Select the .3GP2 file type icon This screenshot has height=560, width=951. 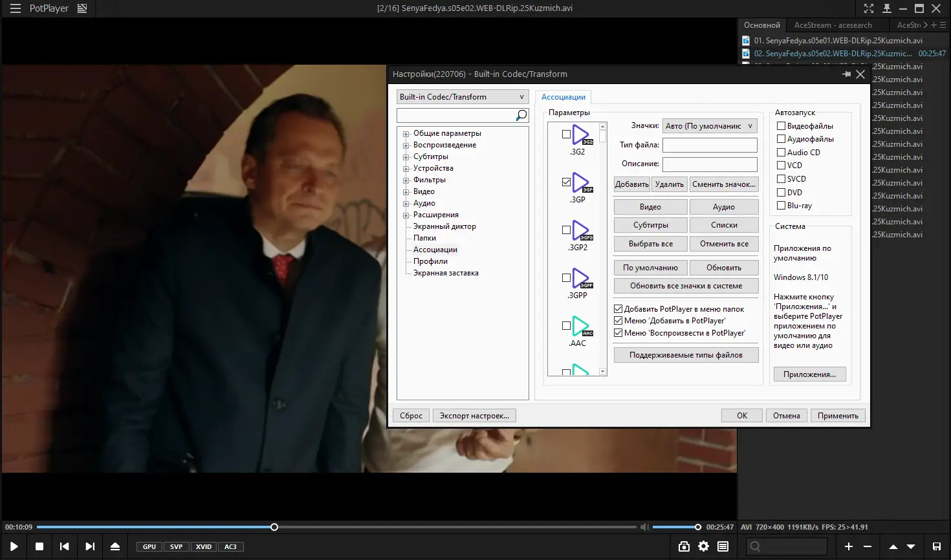click(x=581, y=231)
